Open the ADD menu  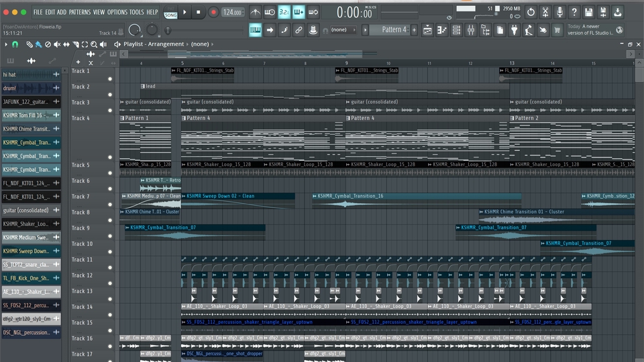[x=62, y=12]
